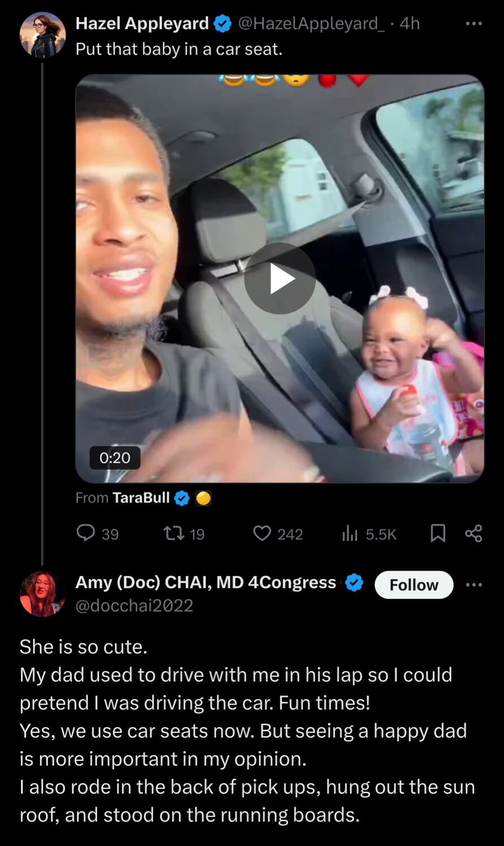Play the embedded car video
504x846 pixels.
click(x=280, y=279)
